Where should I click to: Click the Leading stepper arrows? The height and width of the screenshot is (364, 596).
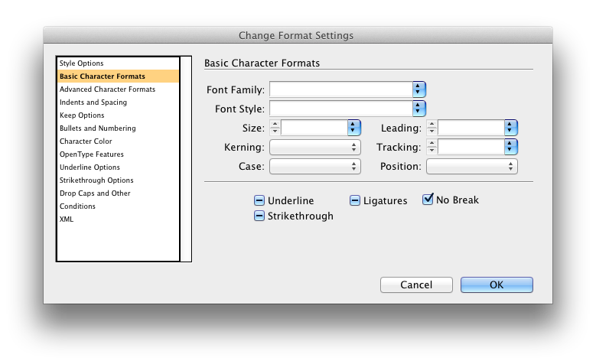tap(432, 128)
